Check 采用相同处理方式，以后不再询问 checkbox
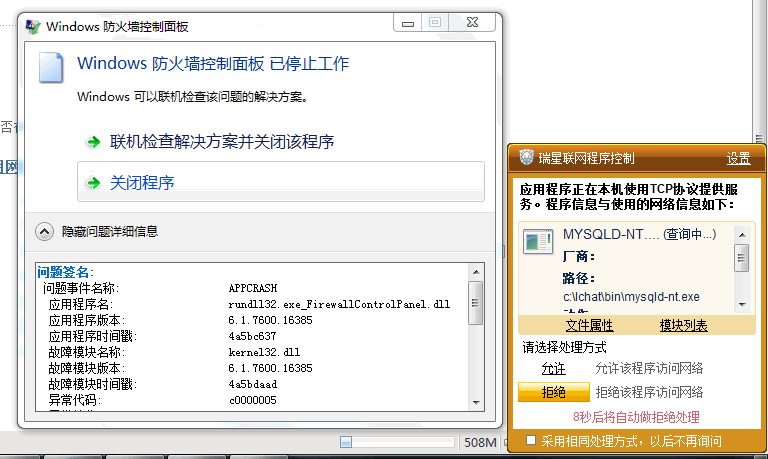The height and width of the screenshot is (459, 768). [531, 440]
